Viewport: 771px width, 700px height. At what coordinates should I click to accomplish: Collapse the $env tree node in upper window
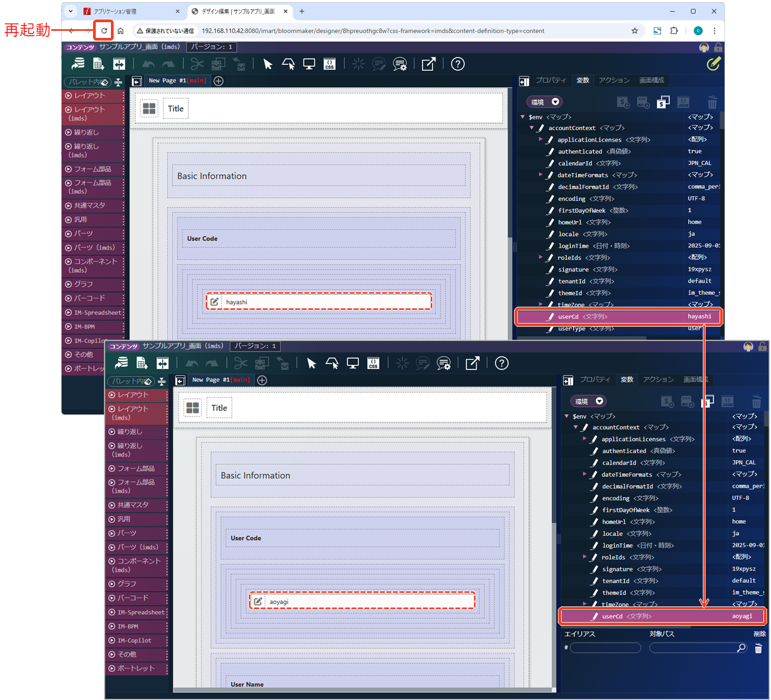pyautogui.click(x=523, y=117)
